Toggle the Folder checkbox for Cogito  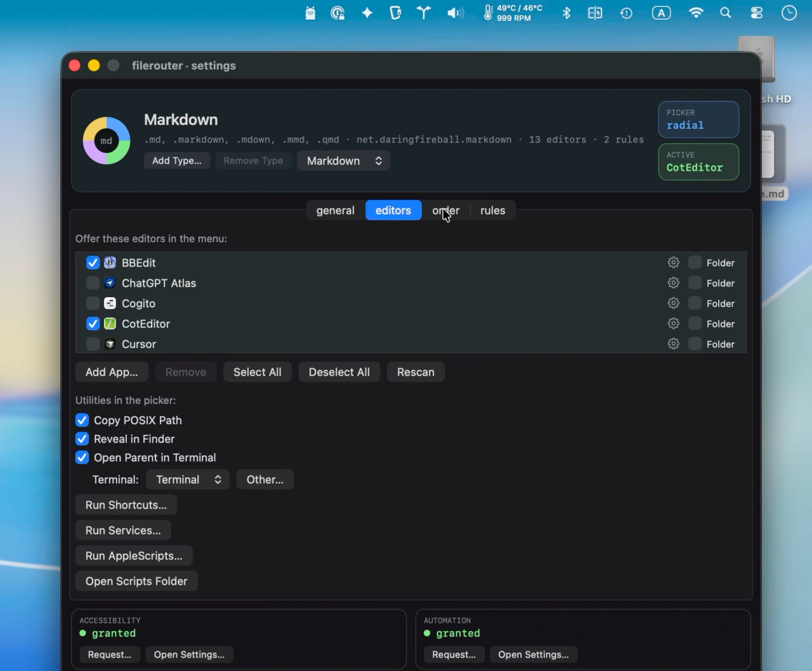(695, 303)
